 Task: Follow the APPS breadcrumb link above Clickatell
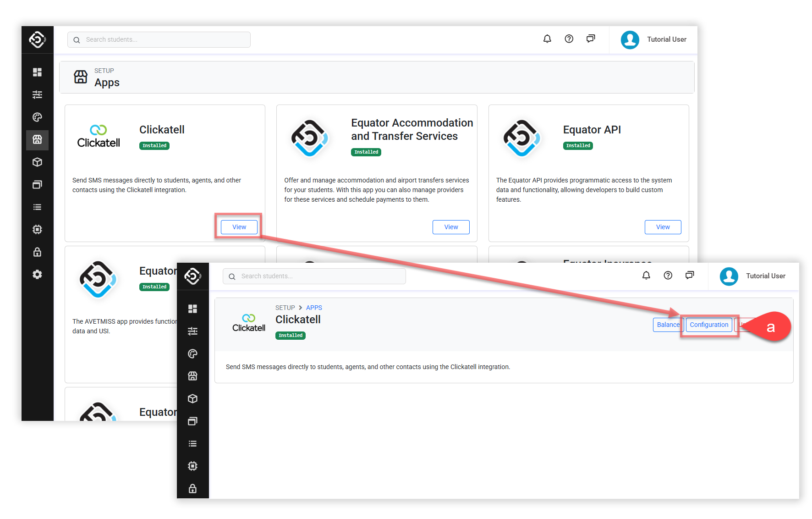314,308
